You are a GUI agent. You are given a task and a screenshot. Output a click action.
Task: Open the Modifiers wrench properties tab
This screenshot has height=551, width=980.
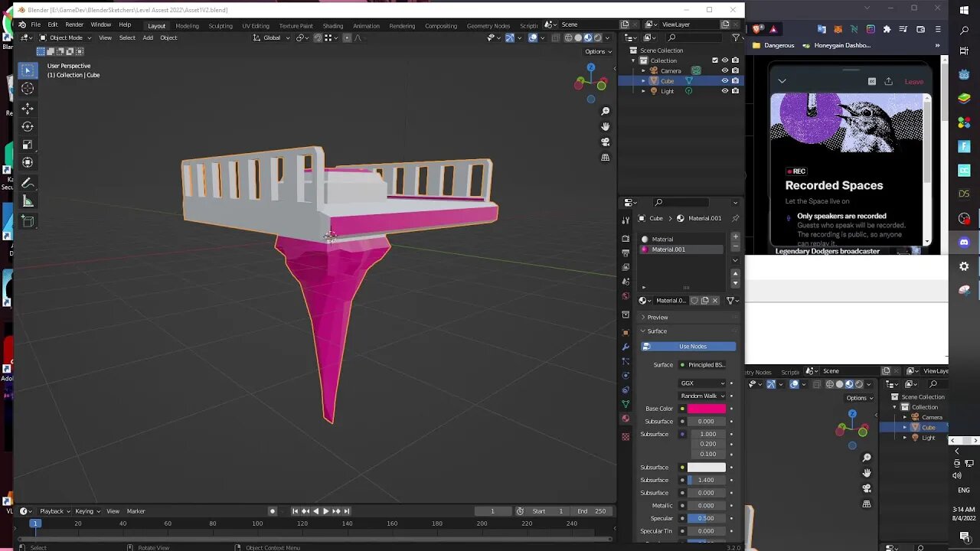(626, 347)
